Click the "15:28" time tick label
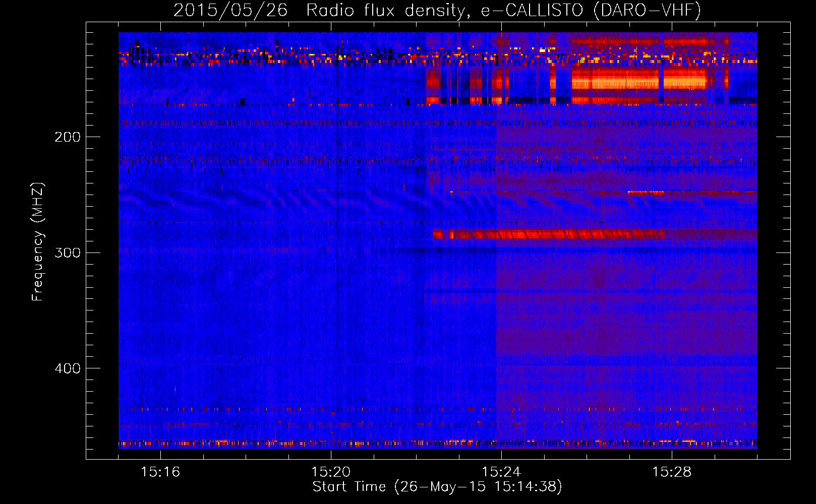 tap(672, 472)
